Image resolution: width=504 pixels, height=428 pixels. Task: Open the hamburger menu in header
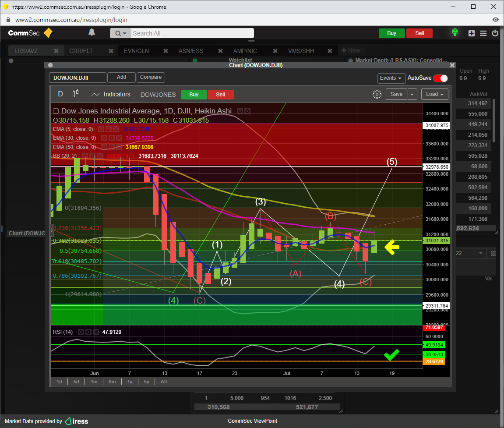pyautogui.click(x=483, y=33)
